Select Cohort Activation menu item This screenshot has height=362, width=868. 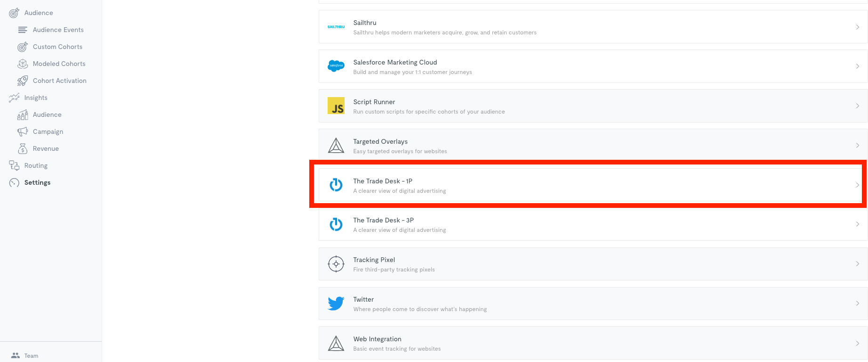click(60, 81)
